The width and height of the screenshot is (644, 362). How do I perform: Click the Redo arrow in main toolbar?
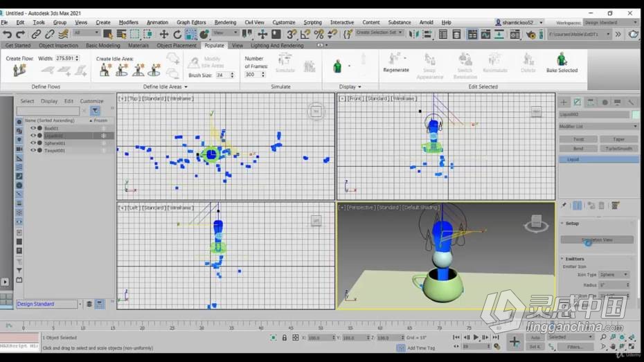(x=20, y=34)
